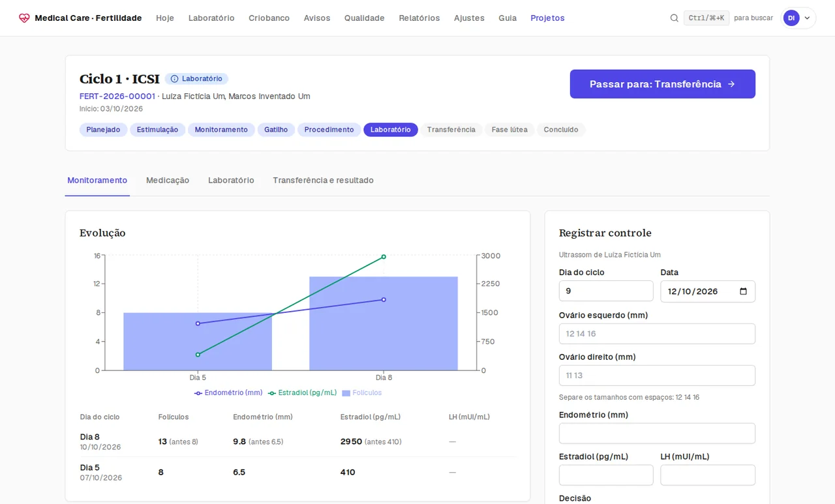
Task: Click the LH (mUI/mL) input field
Action: click(x=708, y=475)
